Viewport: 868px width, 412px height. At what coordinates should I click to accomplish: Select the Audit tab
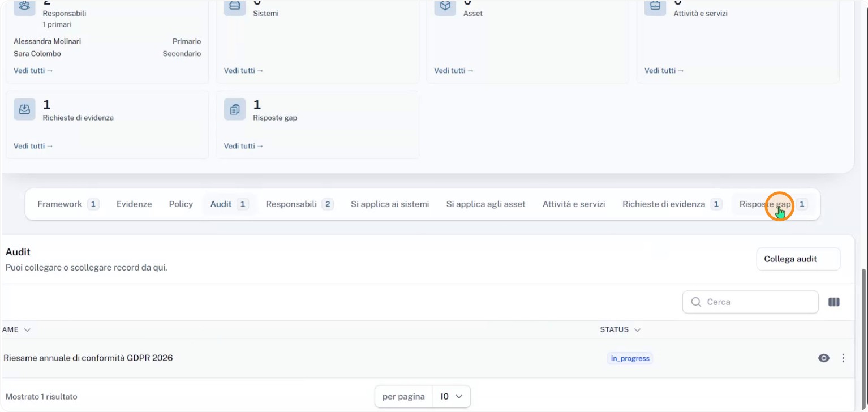tap(229, 204)
